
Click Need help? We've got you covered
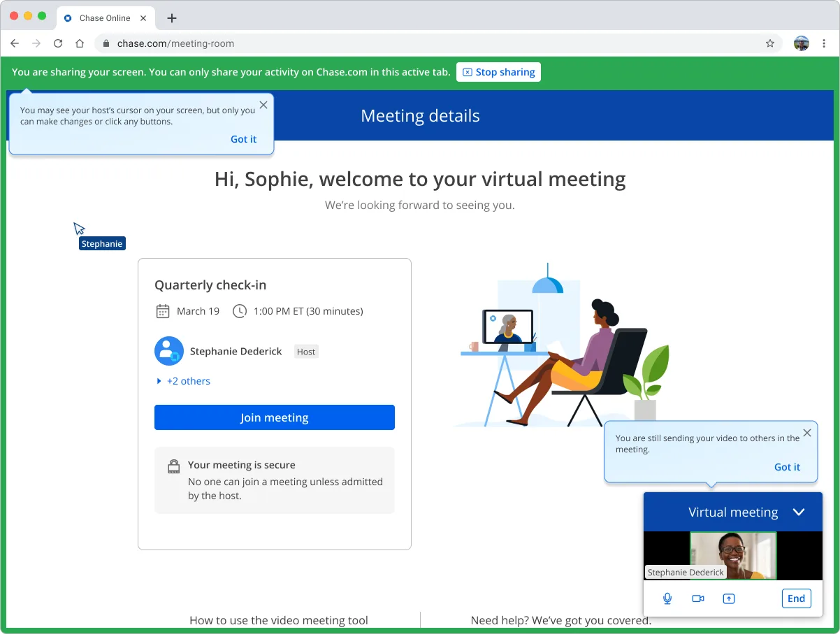coord(561,620)
